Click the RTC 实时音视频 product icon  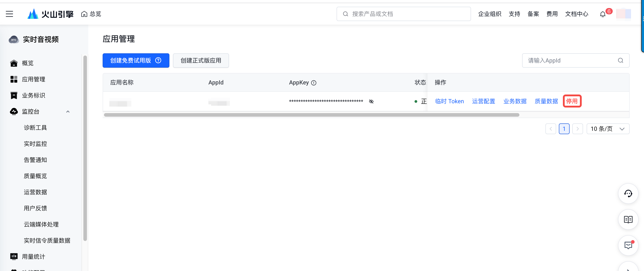pyautogui.click(x=14, y=39)
